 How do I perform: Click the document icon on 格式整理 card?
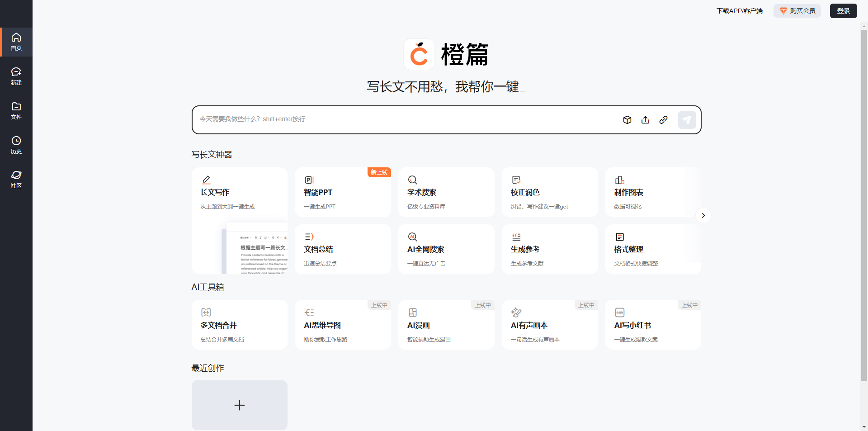[x=619, y=237]
